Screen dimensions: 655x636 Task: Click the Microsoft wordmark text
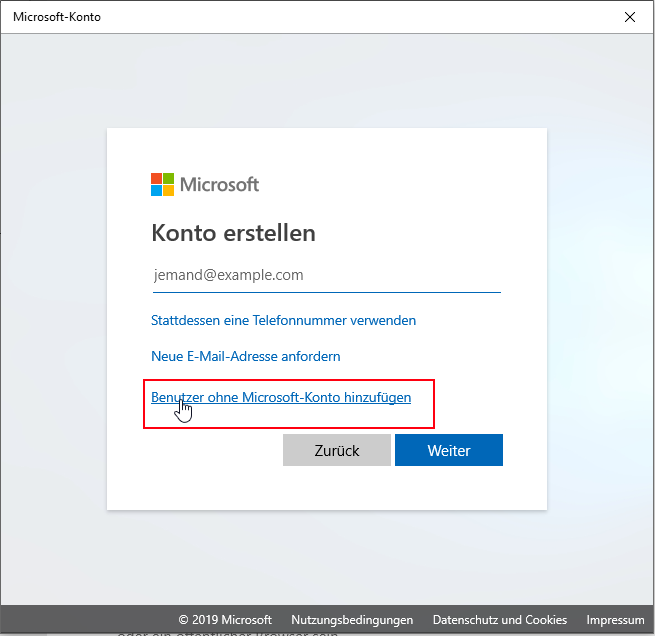[219, 184]
